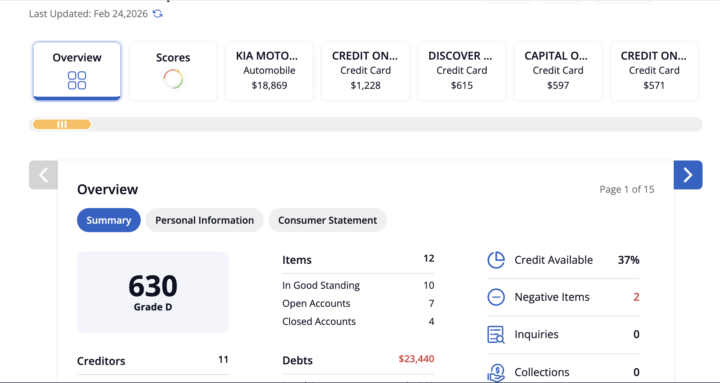
Task: Open DISCOVER Credit Card $615 account
Action: coord(462,71)
